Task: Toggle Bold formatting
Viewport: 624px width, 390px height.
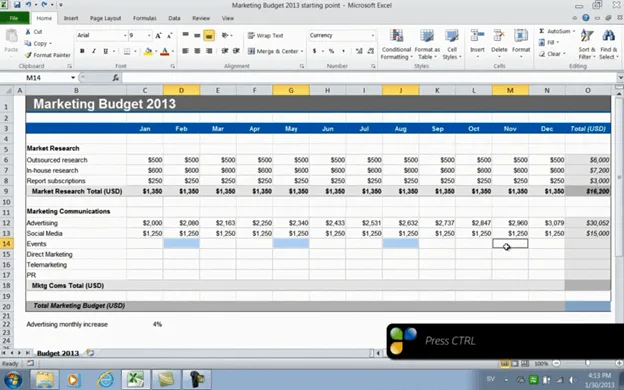Action: pyautogui.click(x=82, y=51)
